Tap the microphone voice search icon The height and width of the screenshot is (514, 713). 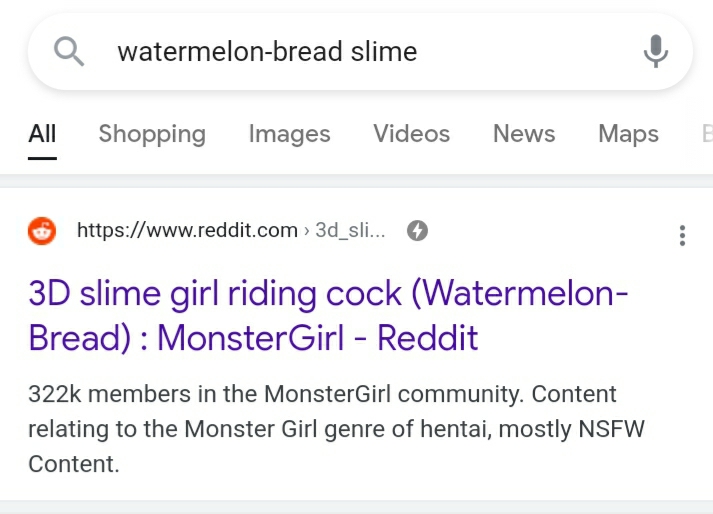656,51
